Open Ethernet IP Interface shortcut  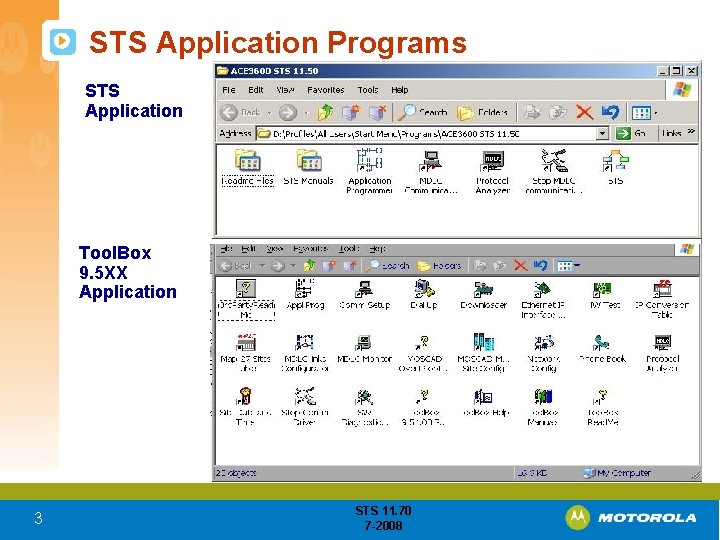(543, 299)
